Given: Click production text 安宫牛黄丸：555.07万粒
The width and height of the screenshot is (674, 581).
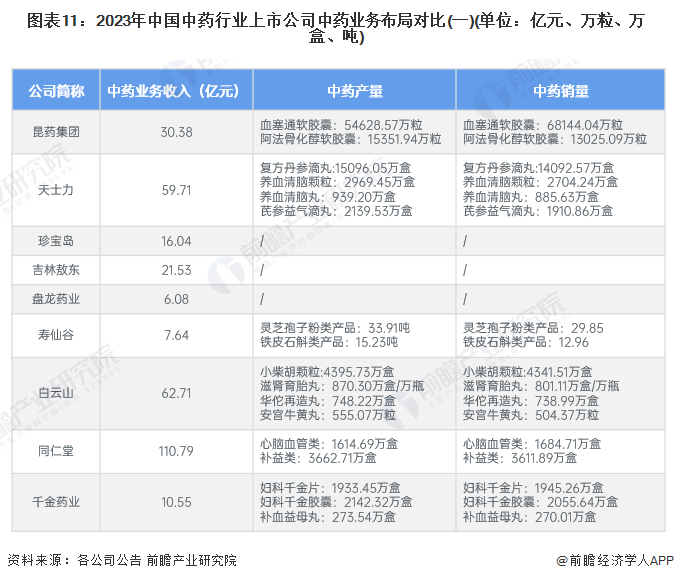Looking at the screenshot, I should pyautogui.click(x=328, y=415).
